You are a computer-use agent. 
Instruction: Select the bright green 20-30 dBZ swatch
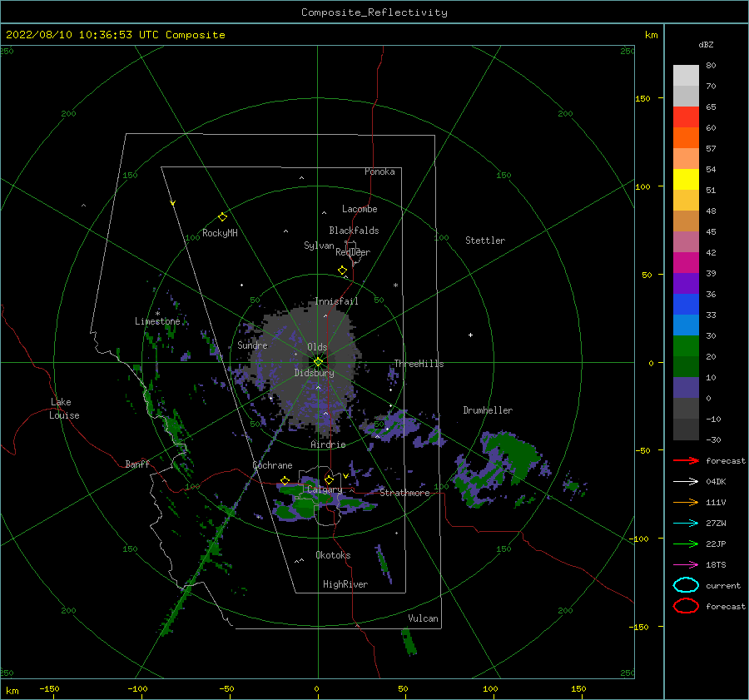coord(686,346)
